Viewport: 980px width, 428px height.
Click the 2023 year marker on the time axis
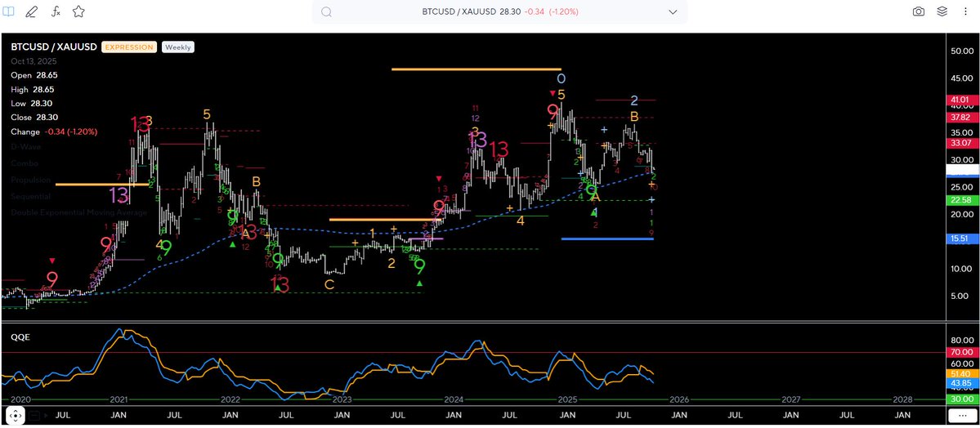(x=342, y=399)
